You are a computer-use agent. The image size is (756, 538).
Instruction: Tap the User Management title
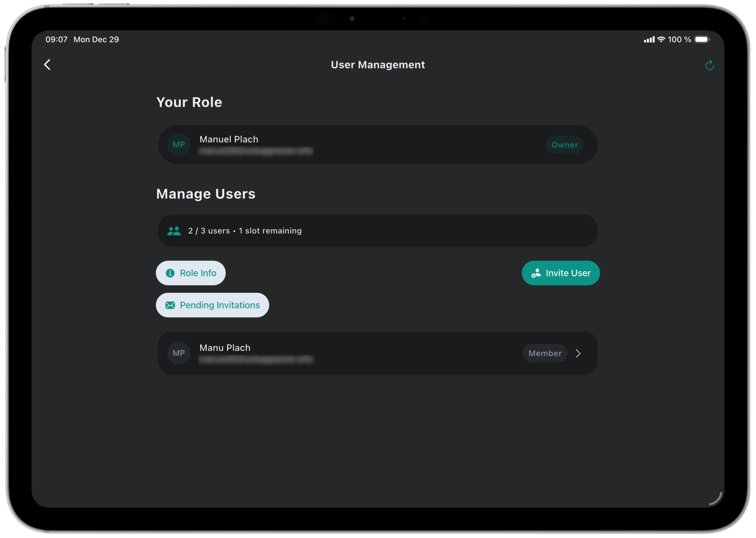(377, 65)
